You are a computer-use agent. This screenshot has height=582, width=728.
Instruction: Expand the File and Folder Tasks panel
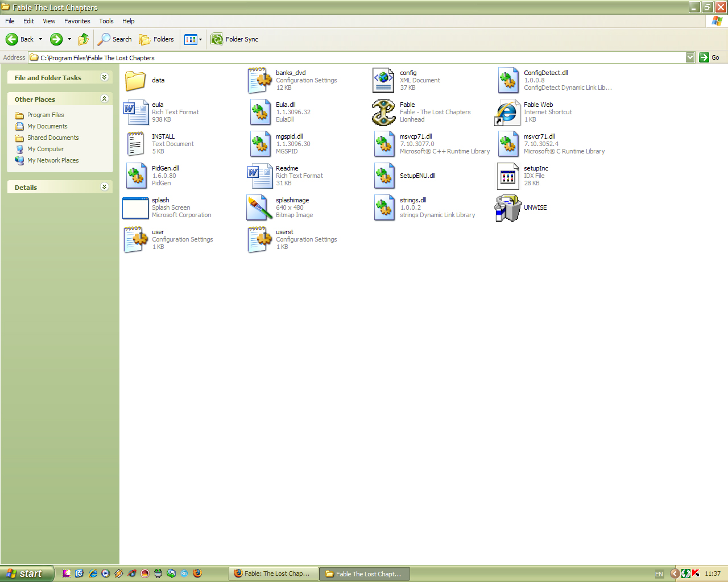[x=104, y=77]
